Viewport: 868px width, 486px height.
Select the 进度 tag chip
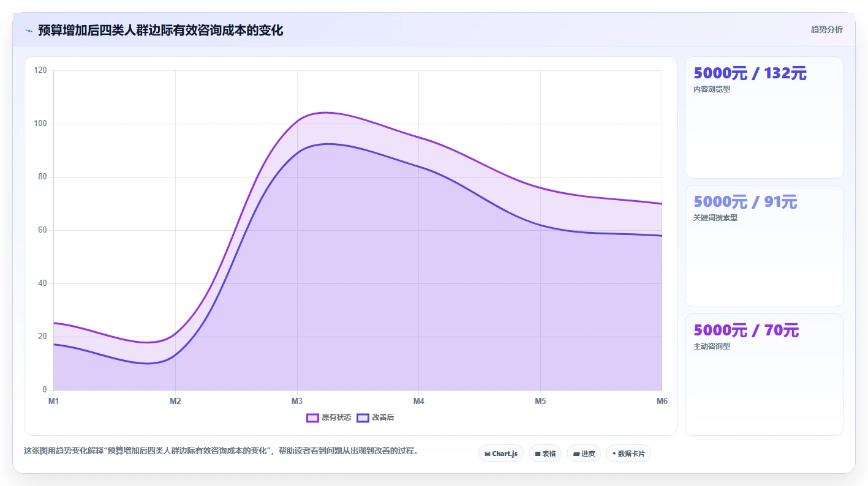tap(584, 454)
